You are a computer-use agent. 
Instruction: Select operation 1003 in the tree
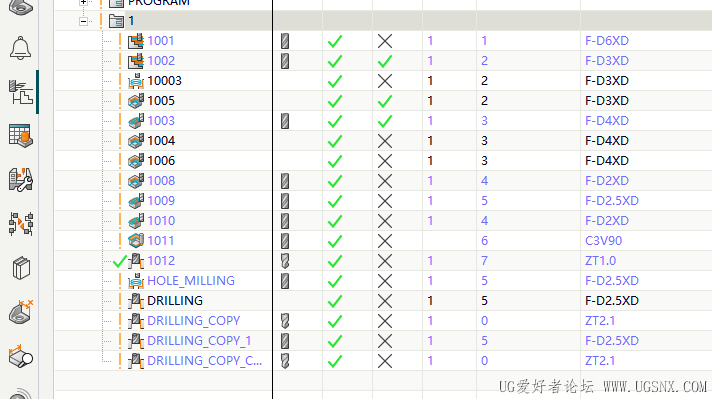(x=161, y=121)
